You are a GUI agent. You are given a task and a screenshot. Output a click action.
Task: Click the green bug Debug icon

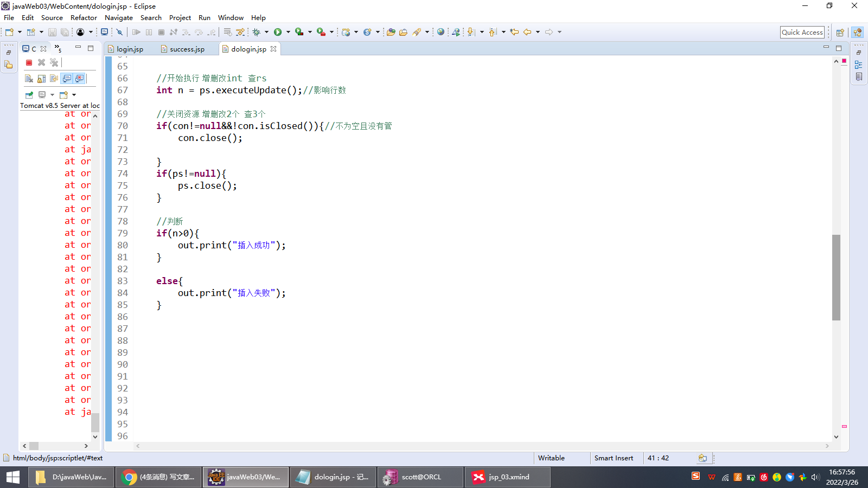pyautogui.click(x=257, y=32)
